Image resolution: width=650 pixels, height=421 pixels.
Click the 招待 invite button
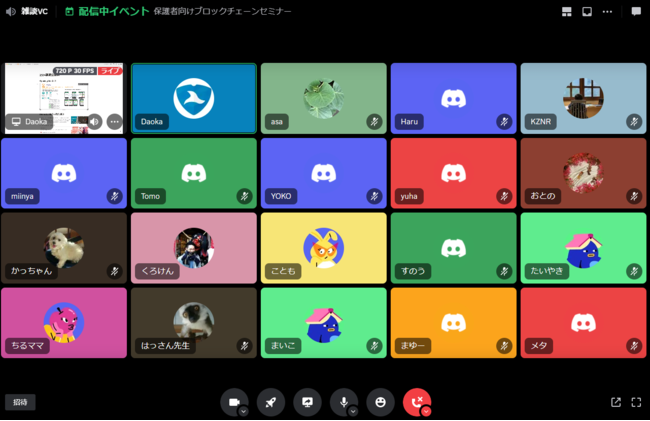click(x=19, y=402)
